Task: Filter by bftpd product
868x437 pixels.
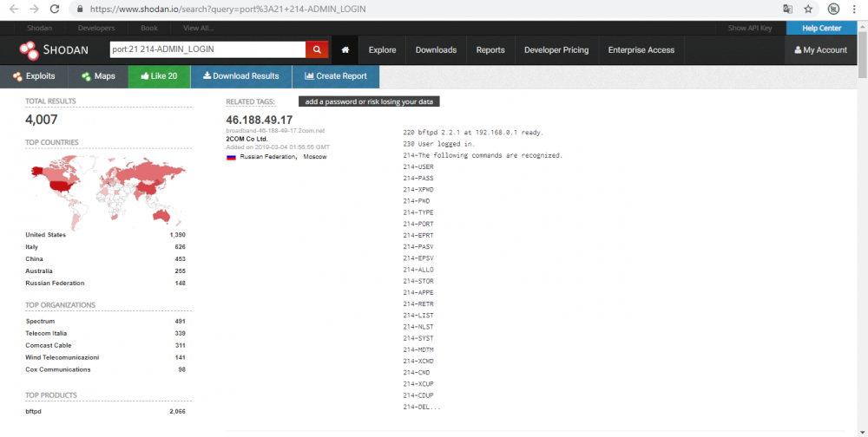Action: pyautogui.click(x=33, y=412)
